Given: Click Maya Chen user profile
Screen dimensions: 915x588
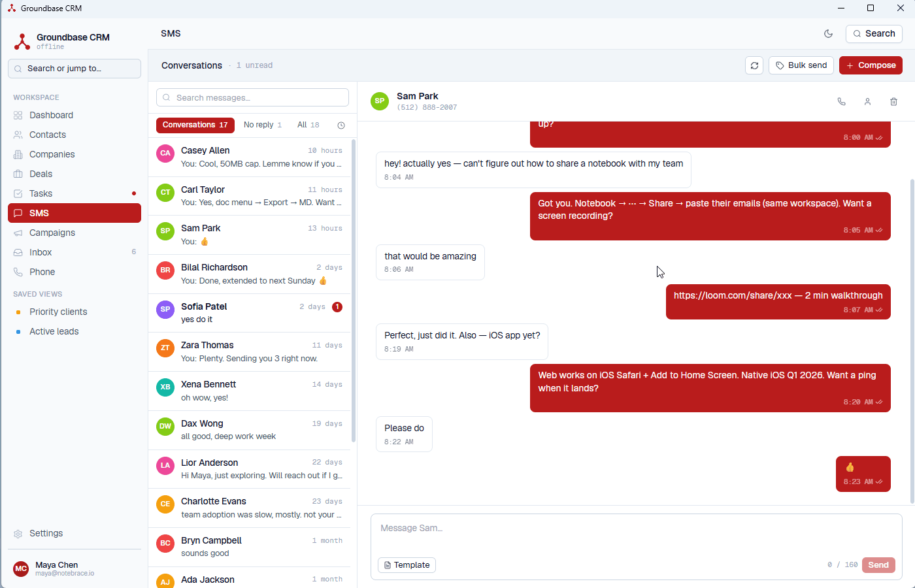Looking at the screenshot, I should click(75, 568).
